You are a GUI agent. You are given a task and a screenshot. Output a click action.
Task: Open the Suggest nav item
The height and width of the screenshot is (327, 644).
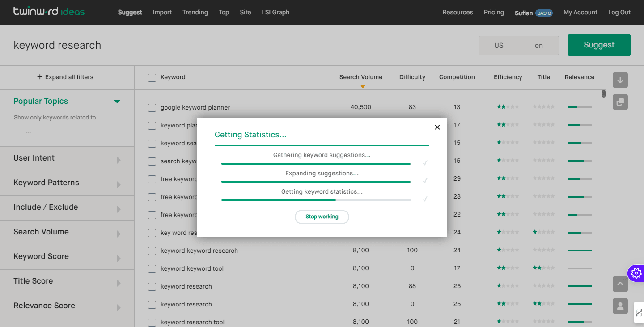coord(130,13)
